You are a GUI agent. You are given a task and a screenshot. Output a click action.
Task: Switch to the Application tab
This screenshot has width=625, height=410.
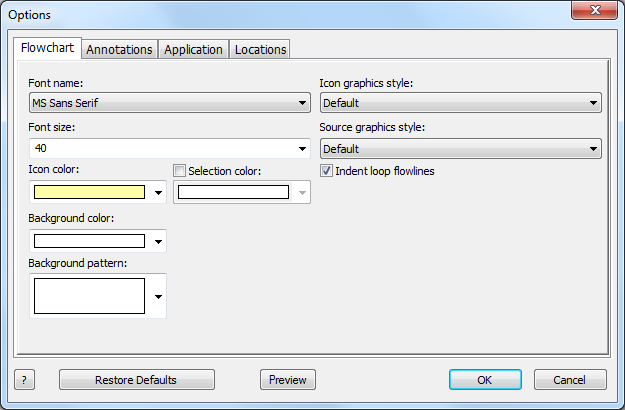click(193, 49)
